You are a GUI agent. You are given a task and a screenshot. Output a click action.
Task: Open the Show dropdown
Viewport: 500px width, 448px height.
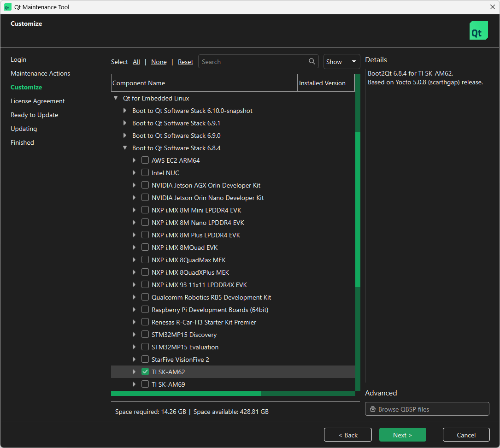341,62
